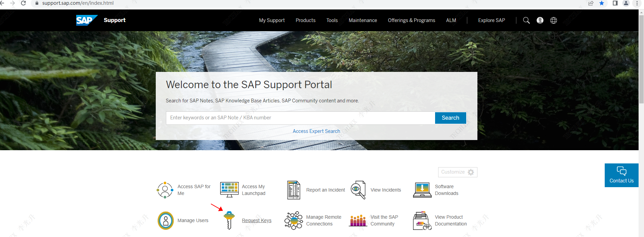Click the Report an Incident document icon

tap(294, 190)
